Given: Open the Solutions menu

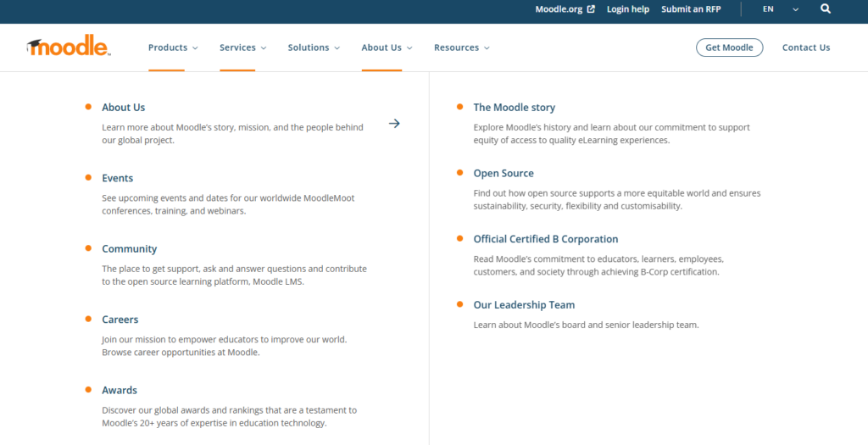Looking at the screenshot, I should tap(309, 47).
